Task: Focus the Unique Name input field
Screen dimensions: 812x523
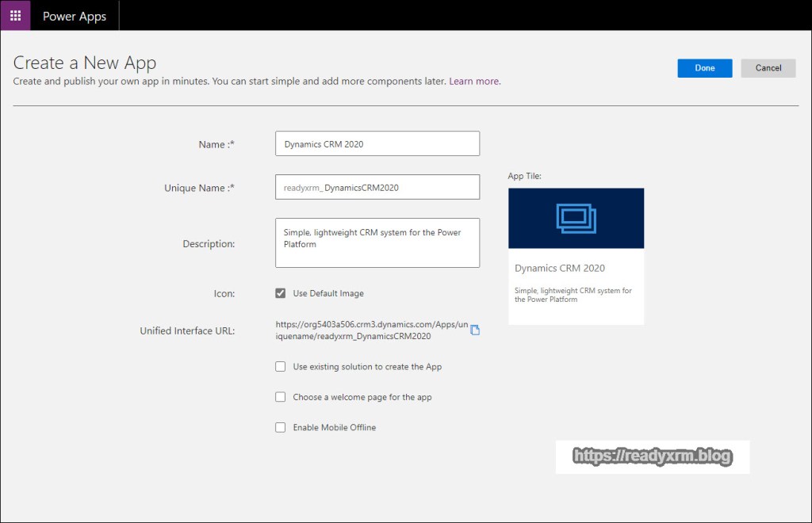Action: [x=377, y=188]
